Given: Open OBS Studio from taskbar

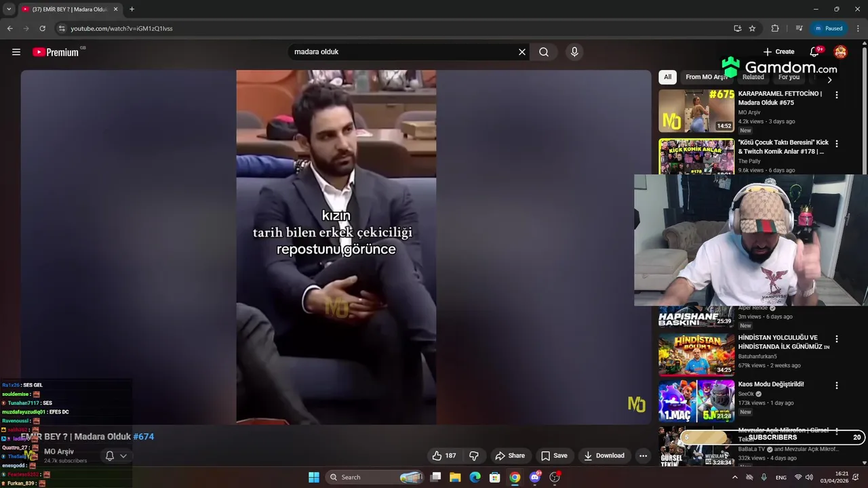Looking at the screenshot, I should click(555, 477).
